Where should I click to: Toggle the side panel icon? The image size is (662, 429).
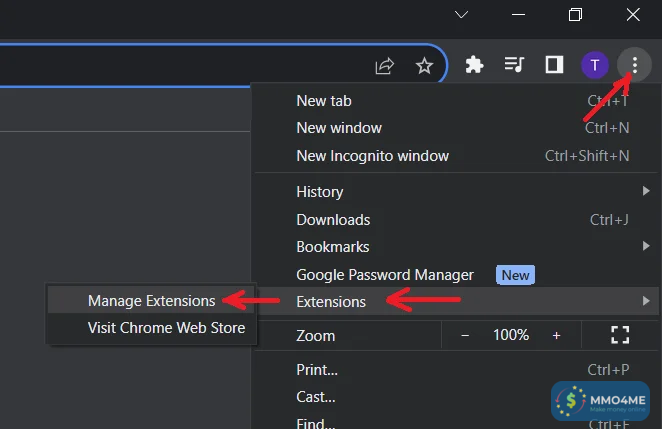point(553,65)
